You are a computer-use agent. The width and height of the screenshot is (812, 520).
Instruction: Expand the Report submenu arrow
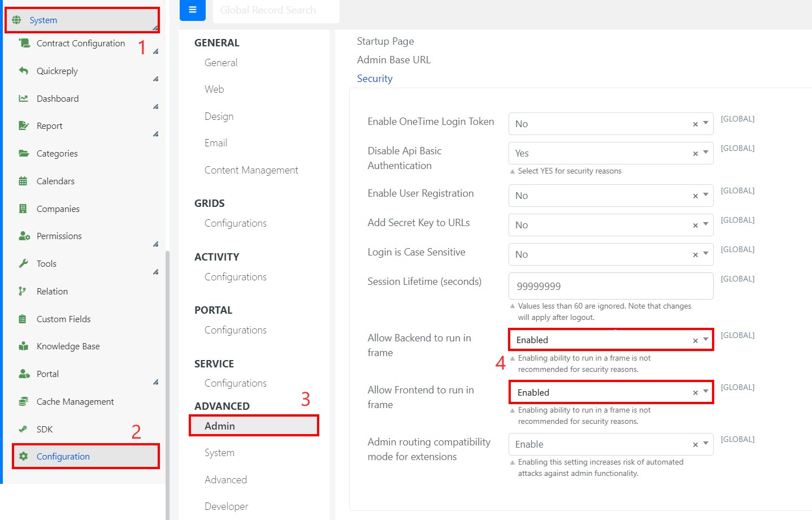click(155, 134)
